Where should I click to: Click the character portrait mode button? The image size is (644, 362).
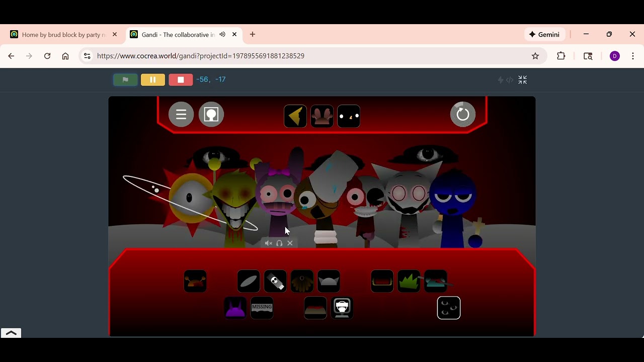pos(211,115)
